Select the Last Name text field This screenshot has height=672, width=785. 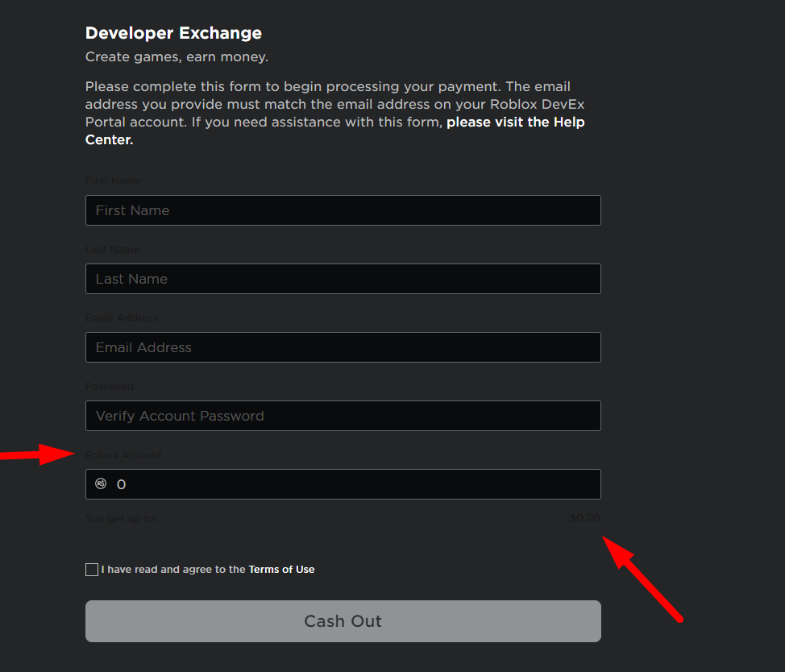(x=343, y=278)
